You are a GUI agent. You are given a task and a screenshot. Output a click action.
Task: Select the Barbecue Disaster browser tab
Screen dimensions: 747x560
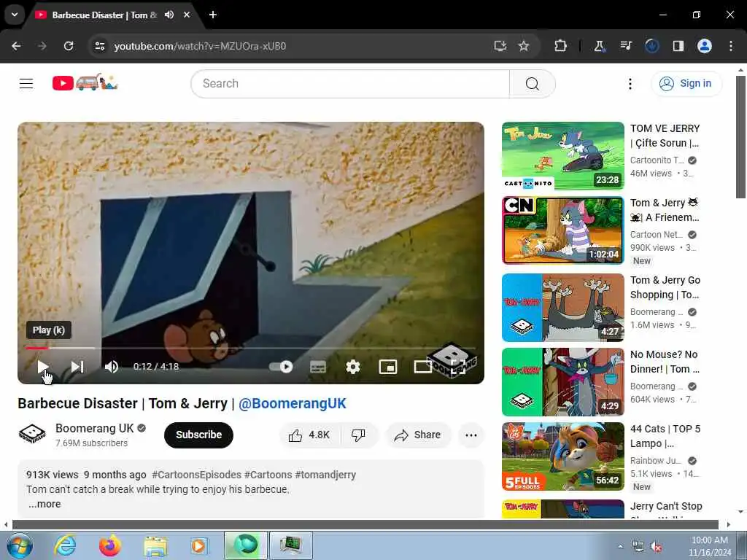[104, 15]
